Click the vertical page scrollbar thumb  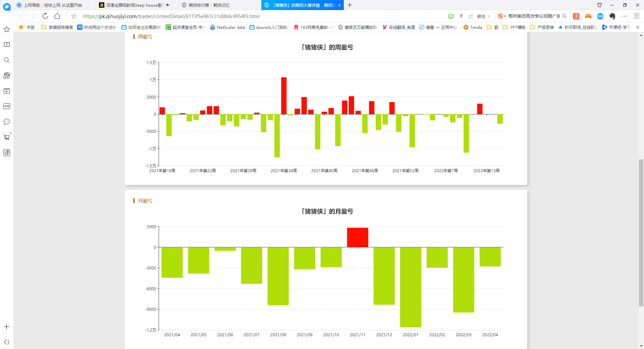pos(641,233)
